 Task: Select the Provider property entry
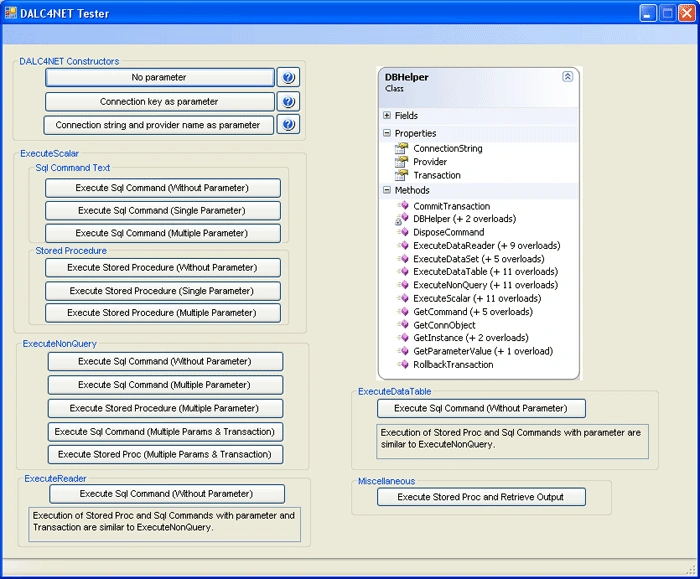pos(430,162)
